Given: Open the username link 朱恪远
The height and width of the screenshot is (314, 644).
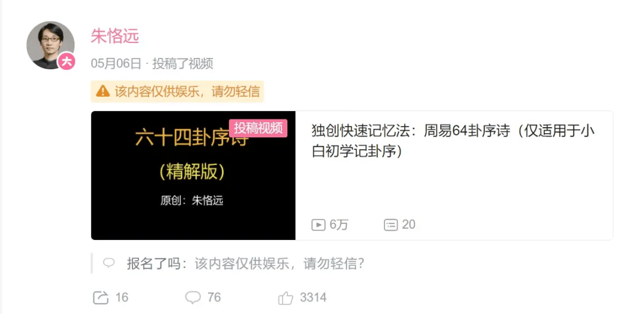Looking at the screenshot, I should (115, 36).
